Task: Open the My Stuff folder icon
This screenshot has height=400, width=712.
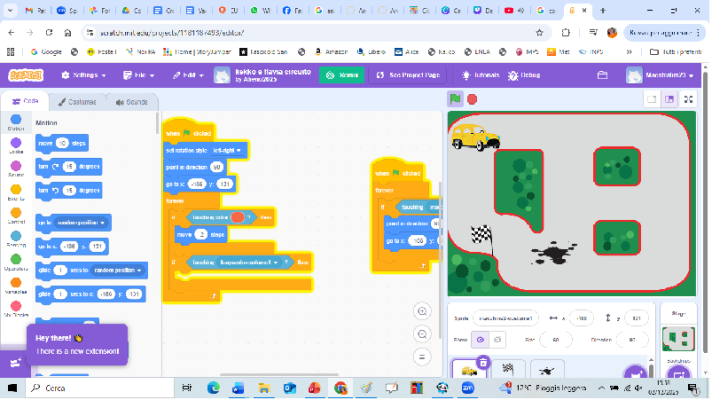Action: pos(601,75)
